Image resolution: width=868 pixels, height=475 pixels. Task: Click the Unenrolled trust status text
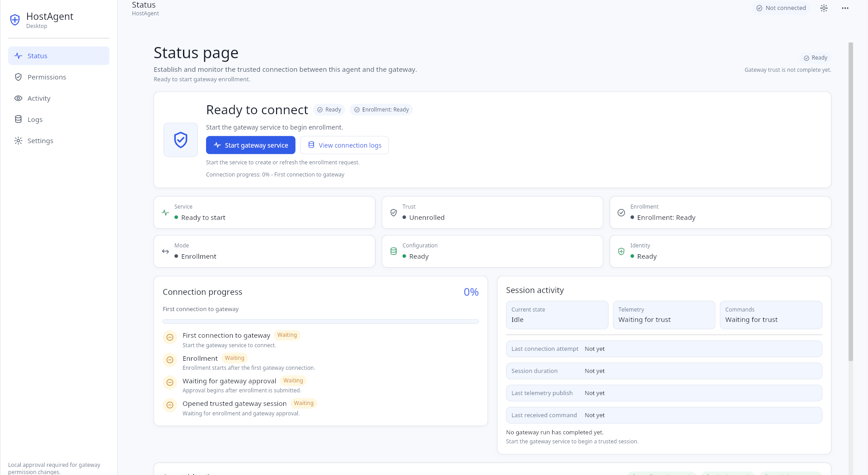pos(427,218)
